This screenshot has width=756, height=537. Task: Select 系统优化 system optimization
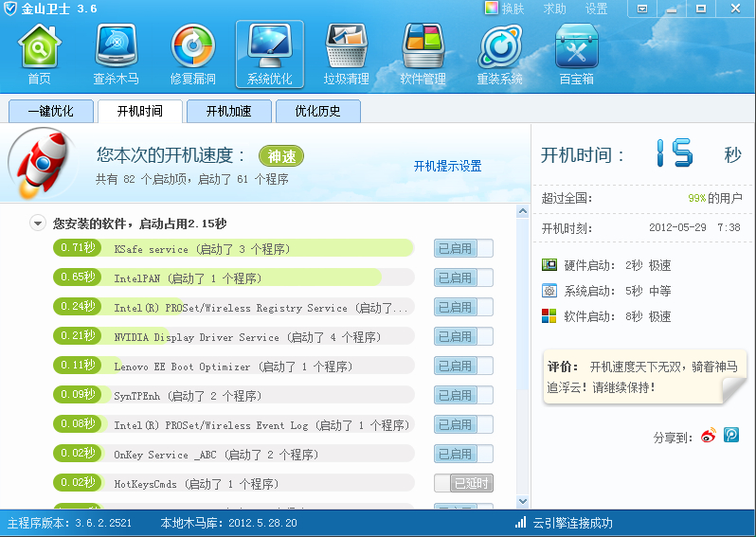coord(269,54)
